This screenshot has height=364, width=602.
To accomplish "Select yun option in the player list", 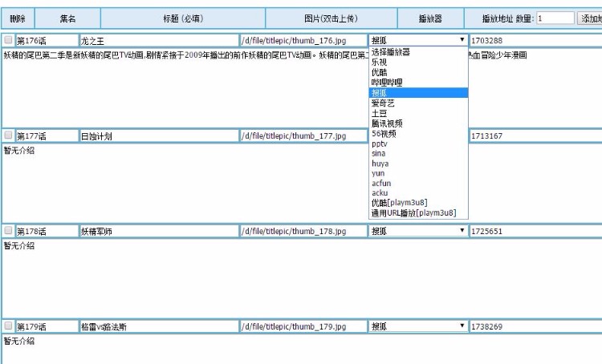I will click(418, 173).
